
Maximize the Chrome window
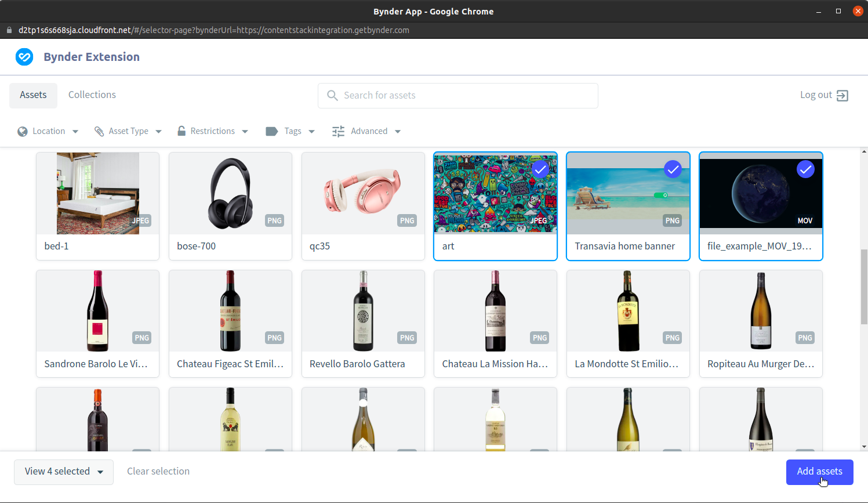[838, 11]
